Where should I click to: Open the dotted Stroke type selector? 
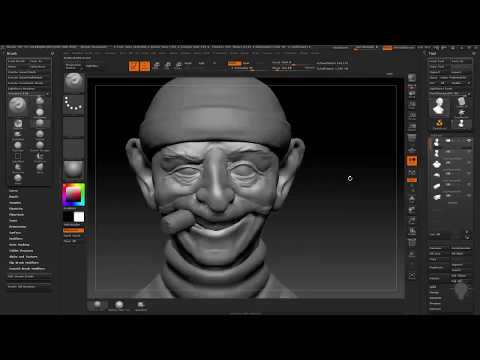coord(74,104)
